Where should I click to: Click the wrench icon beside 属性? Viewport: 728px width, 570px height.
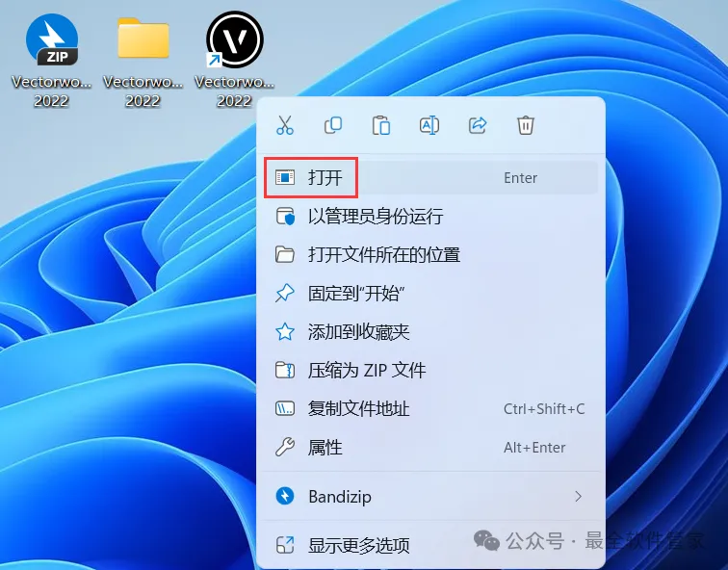click(285, 448)
